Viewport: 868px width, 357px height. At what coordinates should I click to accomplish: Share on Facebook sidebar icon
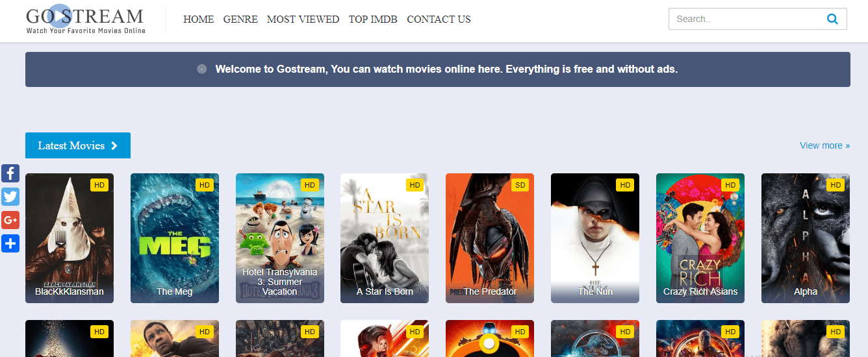click(x=10, y=173)
